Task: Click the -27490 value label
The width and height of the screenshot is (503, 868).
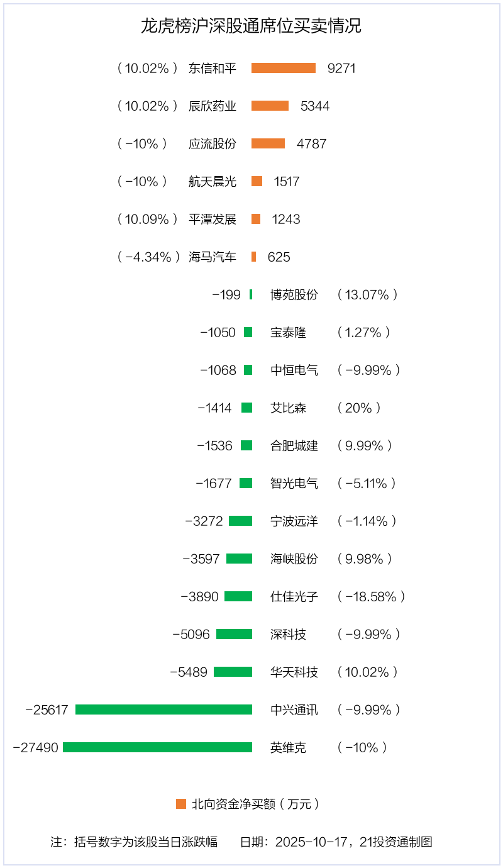Action: click(36, 747)
